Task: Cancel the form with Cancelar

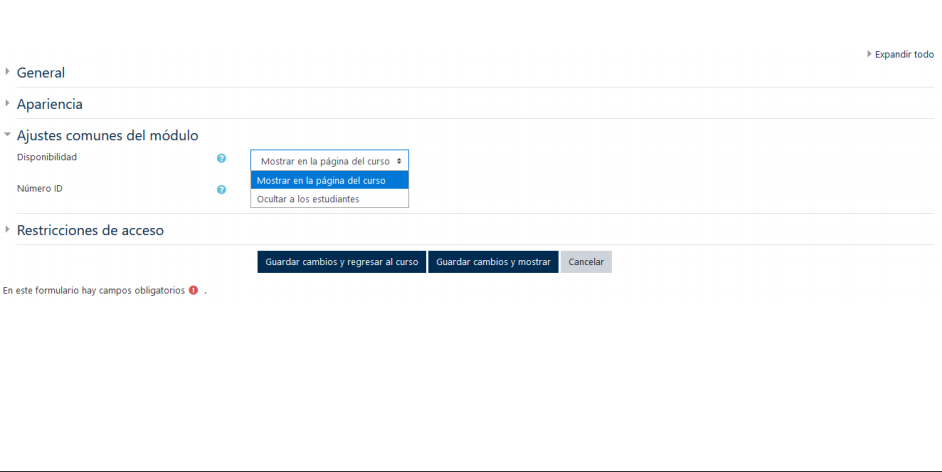Action: [x=586, y=262]
